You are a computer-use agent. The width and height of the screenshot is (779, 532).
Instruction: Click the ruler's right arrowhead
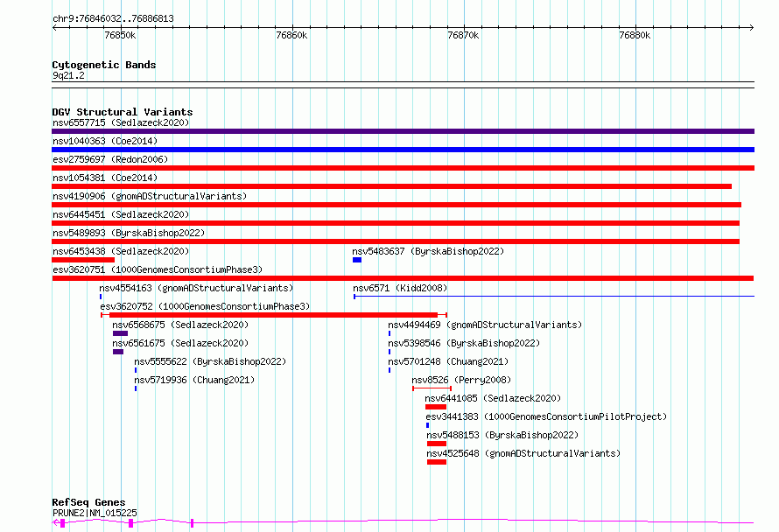pyautogui.click(x=752, y=28)
